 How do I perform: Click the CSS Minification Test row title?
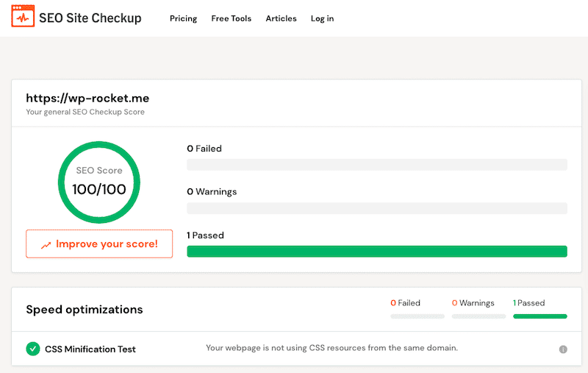[x=90, y=349]
